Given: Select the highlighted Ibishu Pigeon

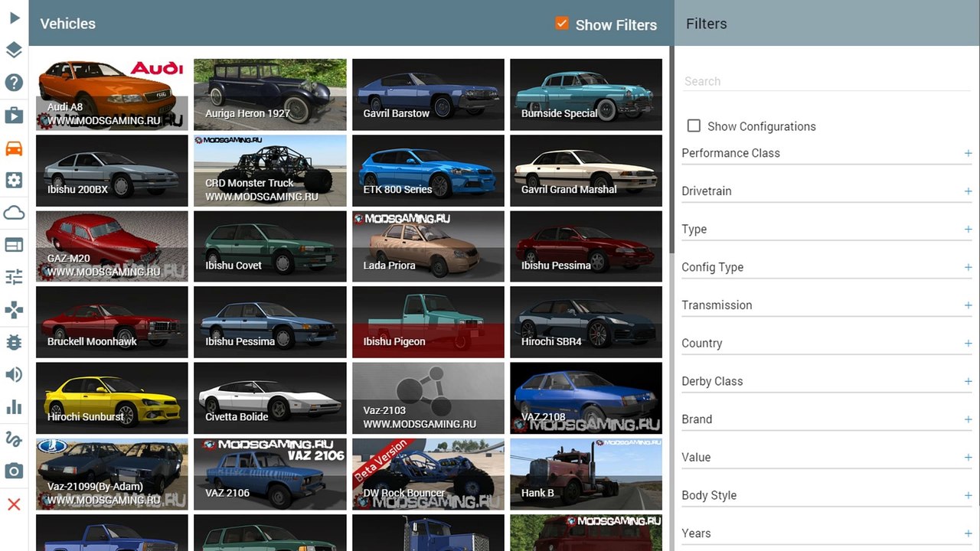Looking at the screenshot, I should (428, 322).
